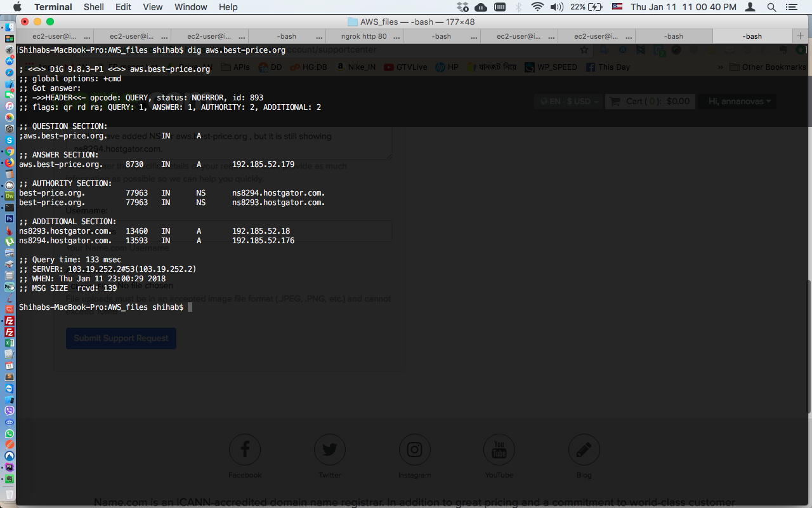
Task: Open Microsoft Excel in the Dock
Action: [x=10, y=343]
